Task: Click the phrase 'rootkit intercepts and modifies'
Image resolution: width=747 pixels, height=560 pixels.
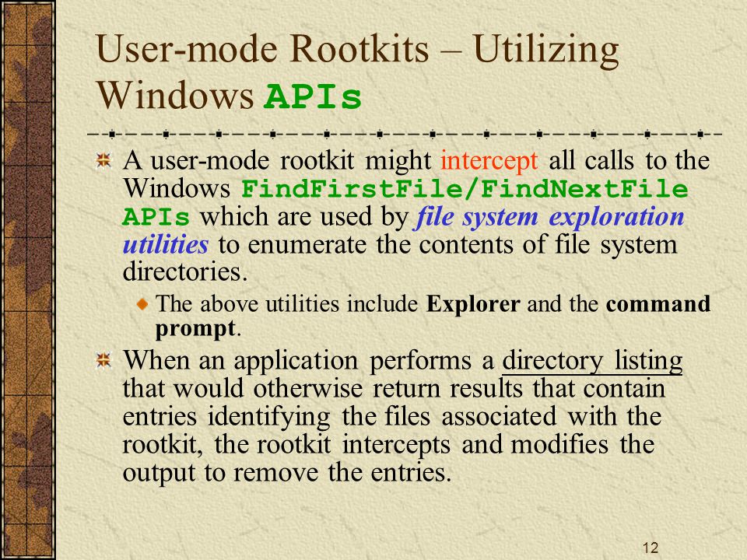Action: click(x=433, y=444)
